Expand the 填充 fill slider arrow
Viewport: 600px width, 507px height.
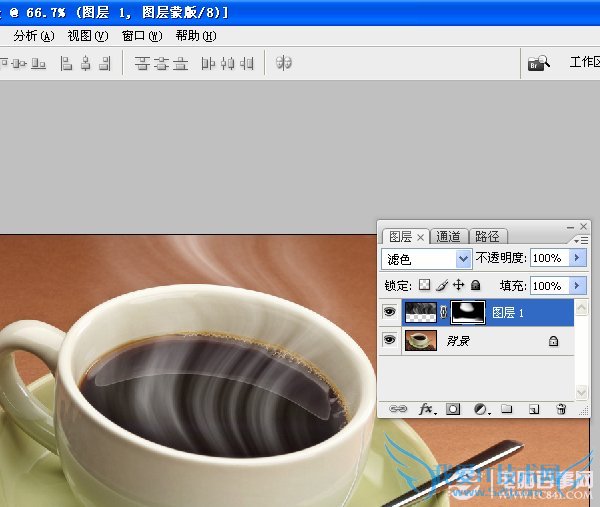point(577,286)
